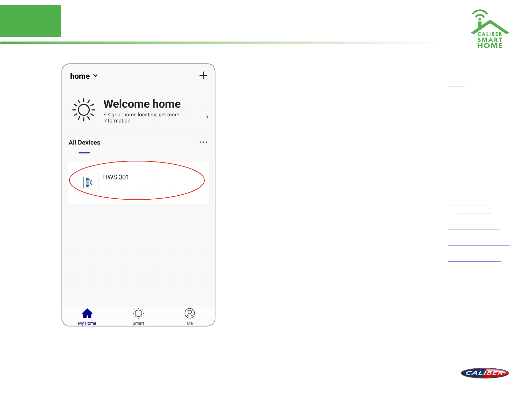The height and width of the screenshot is (399, 532).
Task: Select the All Devices tab
Action: pyautogui.click(x=84, y=143)
